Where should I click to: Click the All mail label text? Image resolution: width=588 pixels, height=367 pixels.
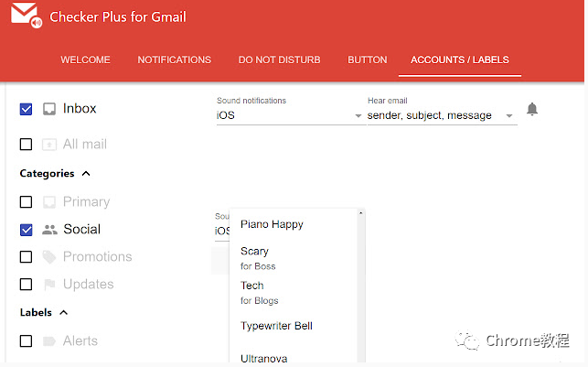[85, 144]
